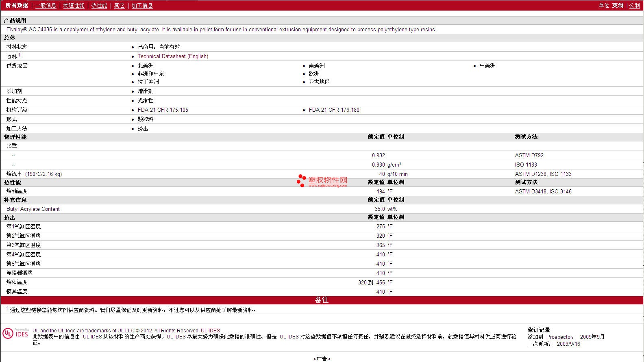The height and width of the screenshot is (362, 644).
Task: Click the 第4气缸区温度 row label
Action: point(24,255)
